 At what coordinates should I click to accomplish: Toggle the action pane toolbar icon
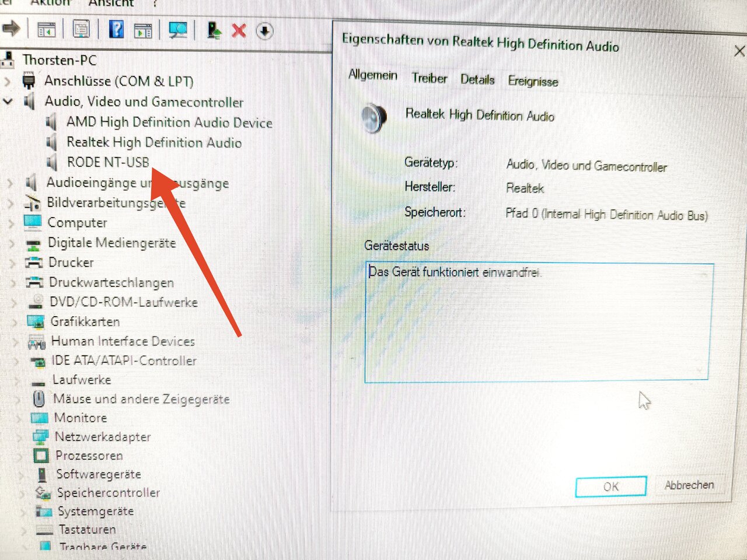point(143,30)
